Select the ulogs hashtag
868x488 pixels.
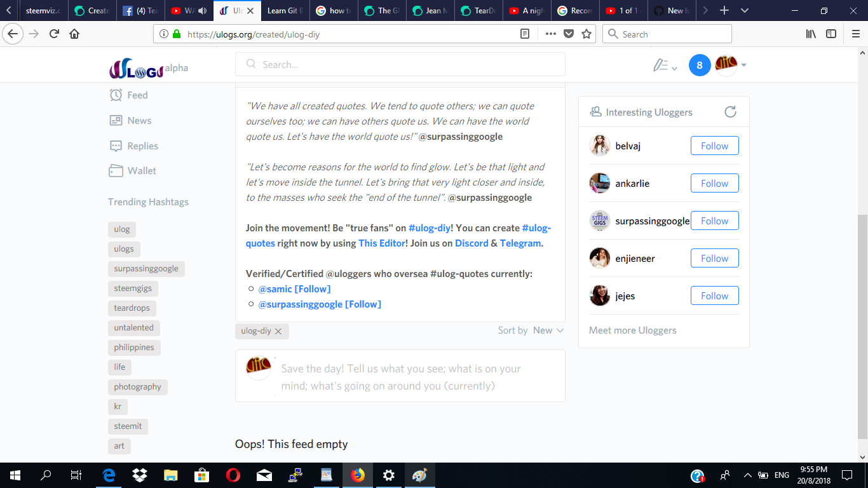click(124, 249)
